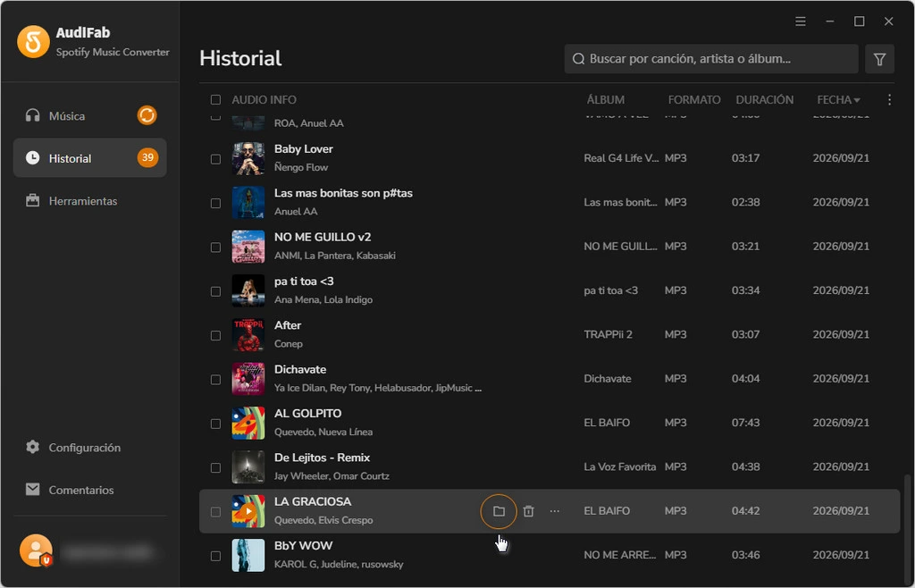915x588 pixels.
Task: Click the 04:38 duration value
Action: coord(746,466)
